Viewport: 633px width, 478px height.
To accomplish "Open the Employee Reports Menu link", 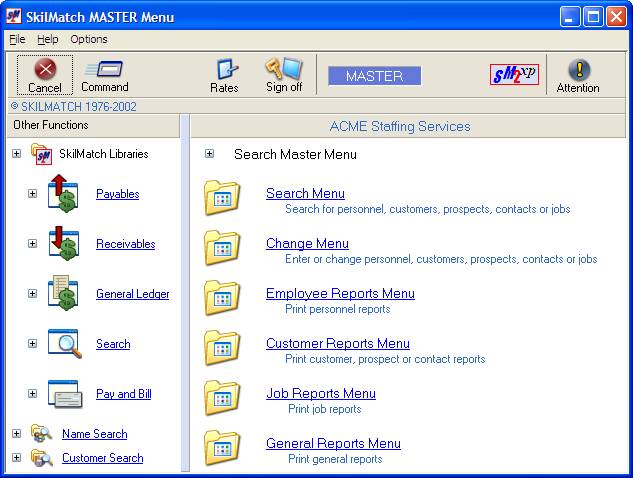I will tap(340, 294).
